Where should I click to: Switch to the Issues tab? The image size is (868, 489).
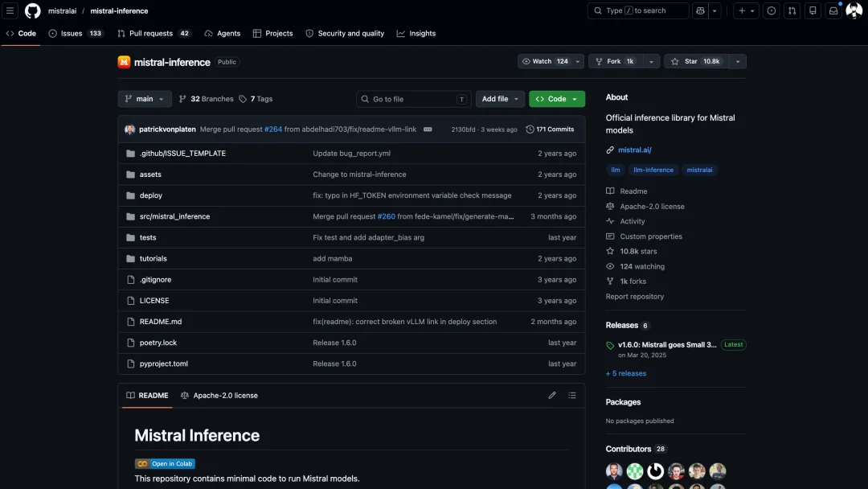click(76, 33)
